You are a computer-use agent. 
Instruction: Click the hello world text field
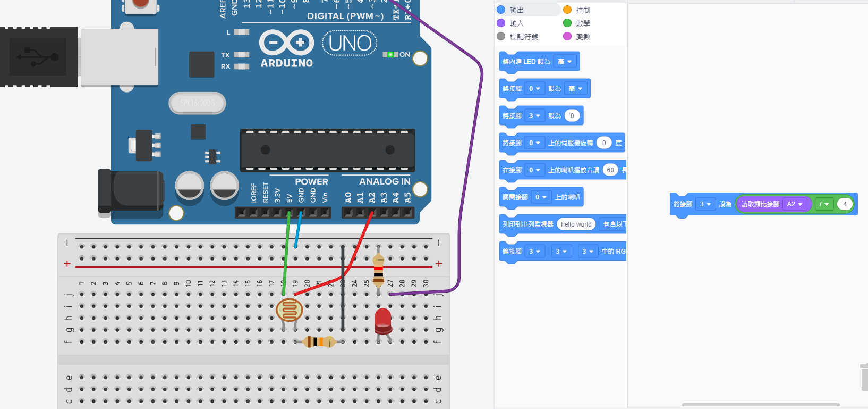576,224
